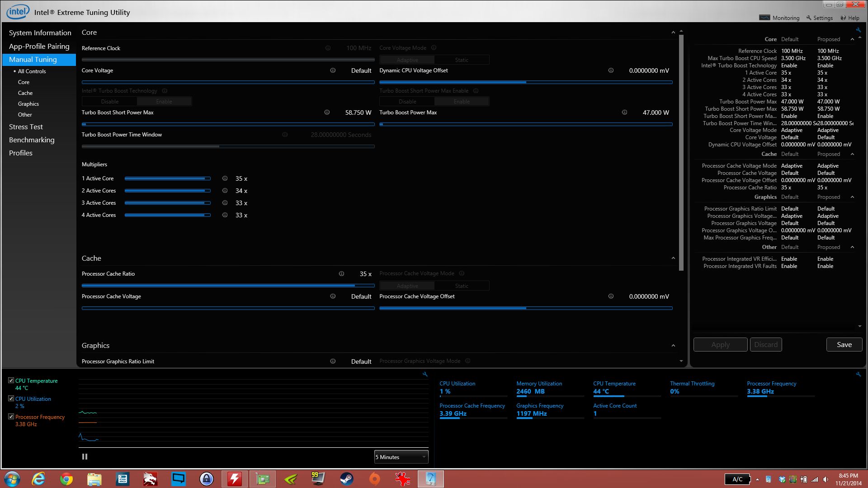
Task: Pause the monitoring graph
Action: [x=85, y=457]
